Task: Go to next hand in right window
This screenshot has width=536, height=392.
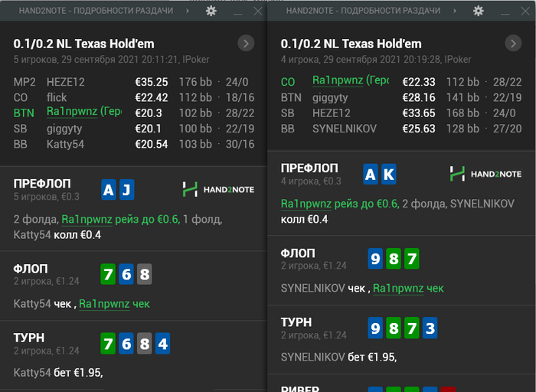Action: (513, 44)
